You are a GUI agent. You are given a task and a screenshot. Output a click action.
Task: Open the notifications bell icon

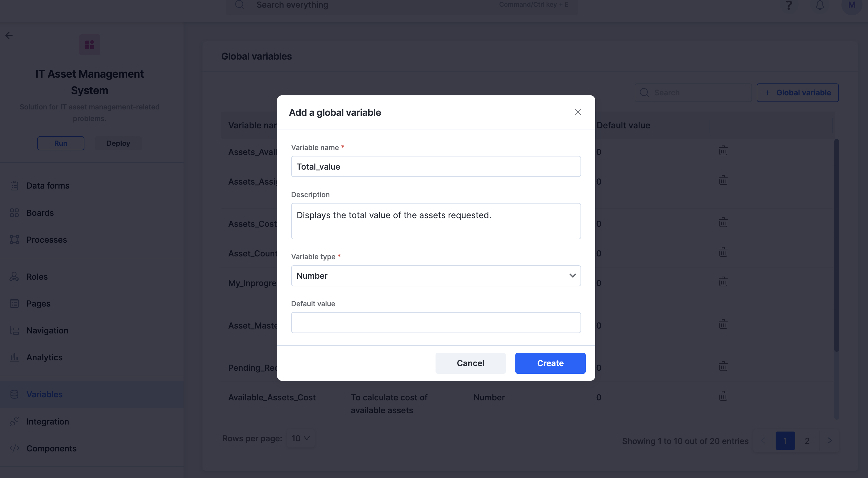tap(820, 5)
